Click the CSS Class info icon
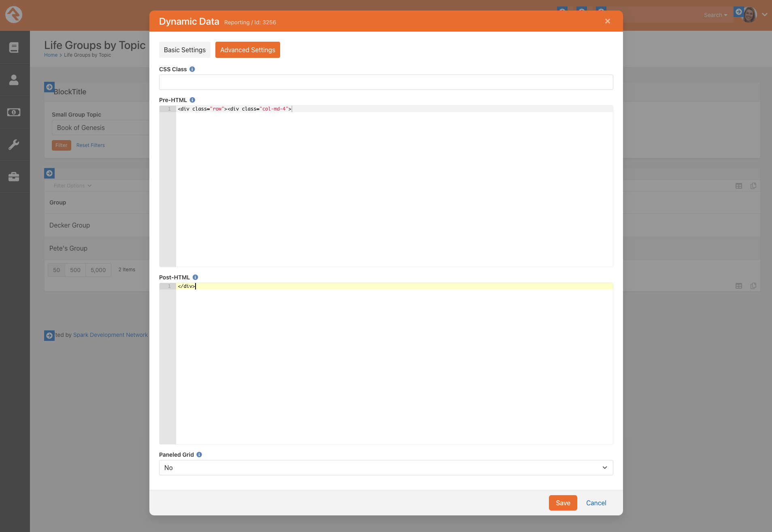 click(x=192, y=69)
